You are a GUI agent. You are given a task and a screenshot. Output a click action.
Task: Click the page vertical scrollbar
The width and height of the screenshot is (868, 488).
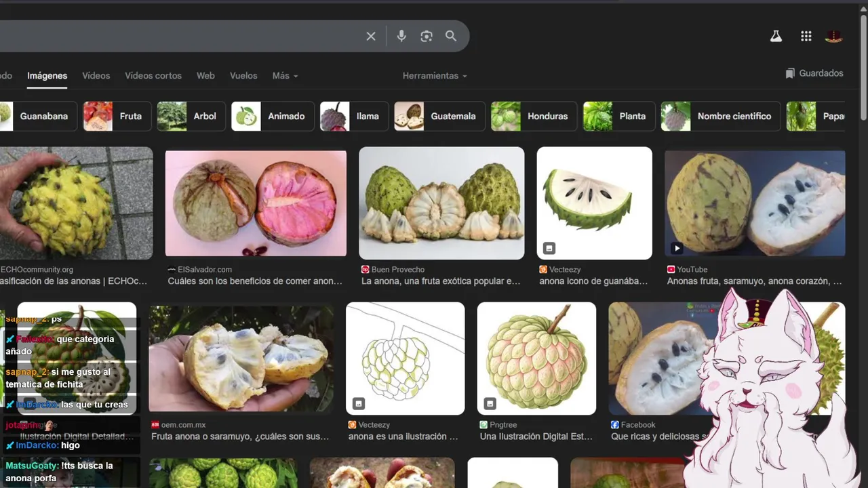[863, 68]
